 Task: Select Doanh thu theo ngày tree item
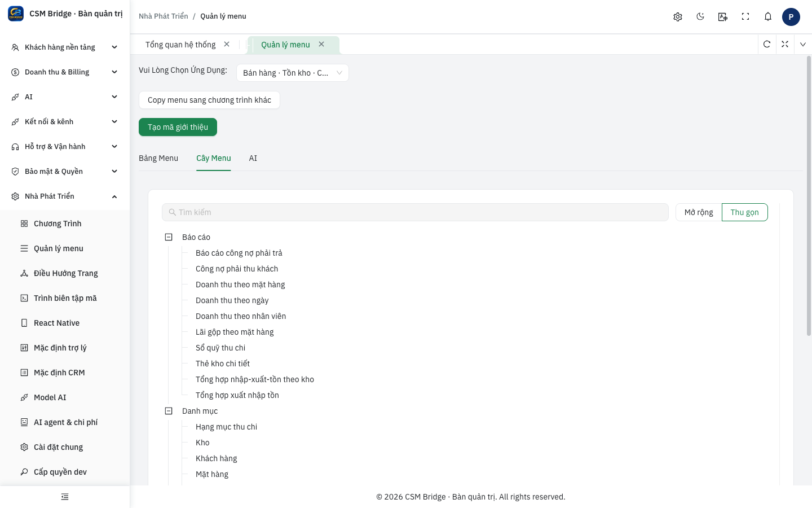point(232,300)
